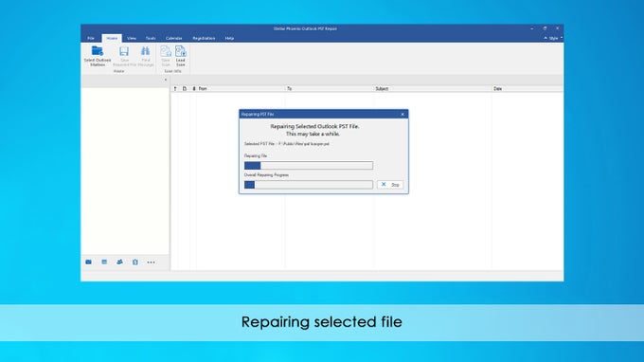Click the To column header

tap(330, 89)
